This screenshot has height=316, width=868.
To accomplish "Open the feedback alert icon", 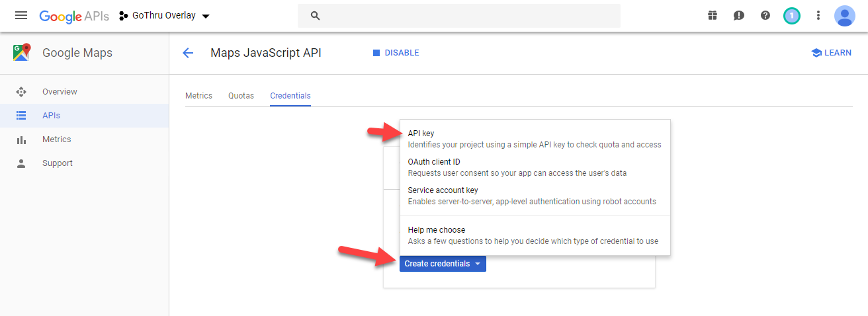I will (739, 15).
